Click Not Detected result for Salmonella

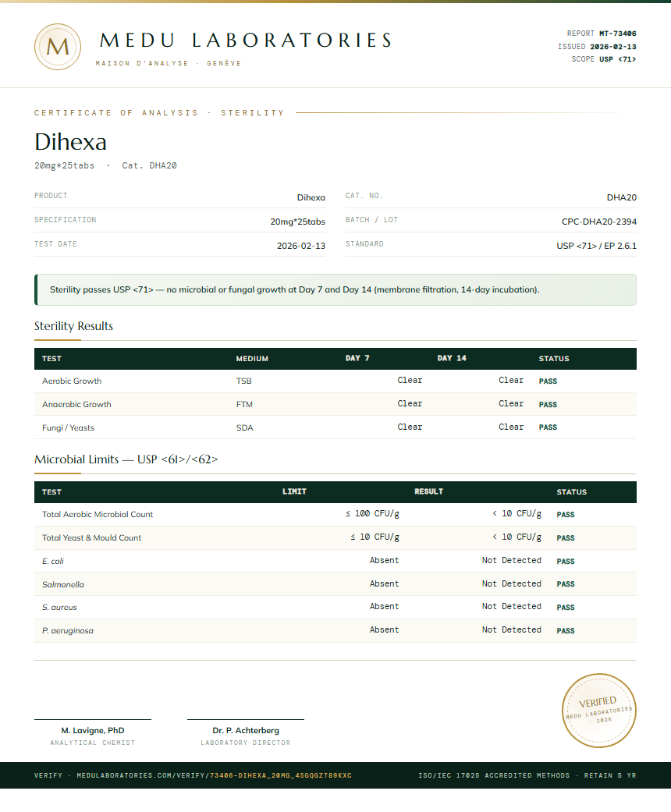point(511,583)
